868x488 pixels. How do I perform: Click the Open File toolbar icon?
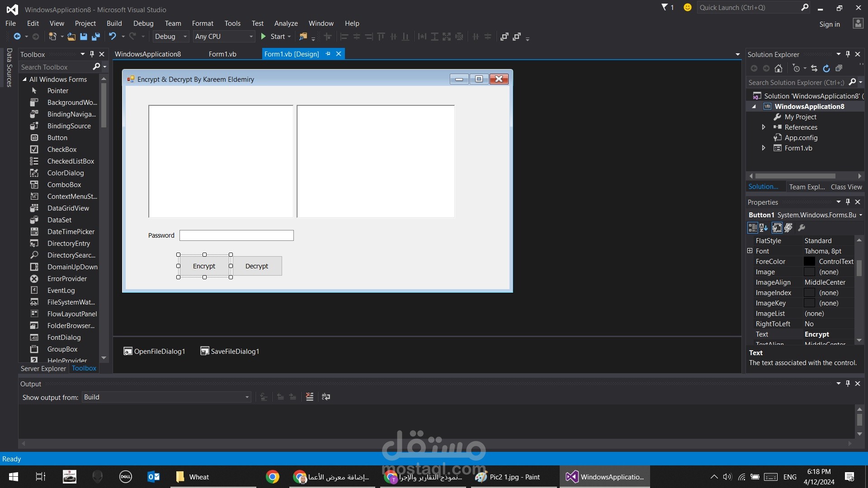coord(71,37)
